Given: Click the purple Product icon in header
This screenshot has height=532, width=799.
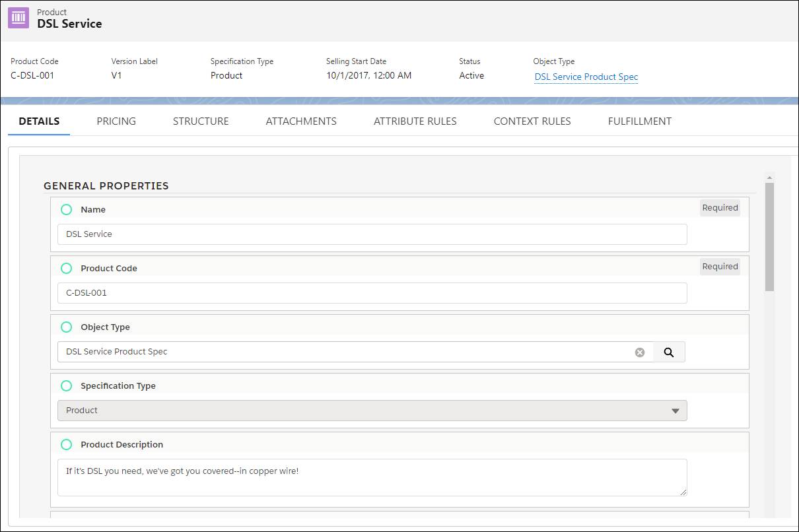Looking at the screenshot, I should (18, 18).
